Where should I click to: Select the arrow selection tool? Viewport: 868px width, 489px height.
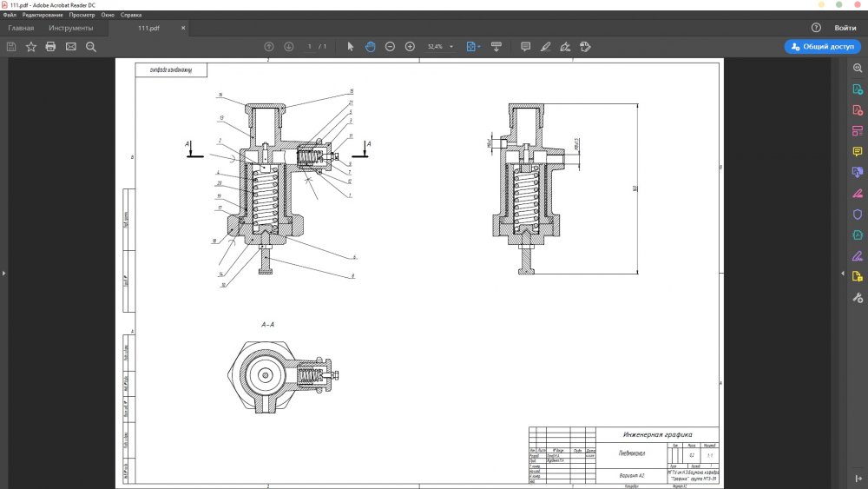[351, 46]
